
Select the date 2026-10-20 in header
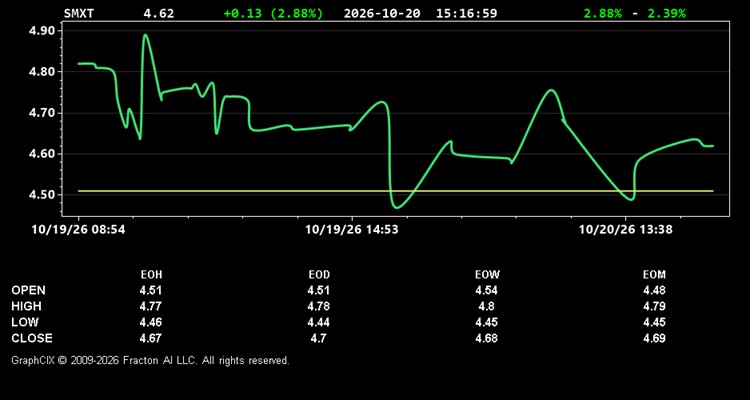click(382, 13)
